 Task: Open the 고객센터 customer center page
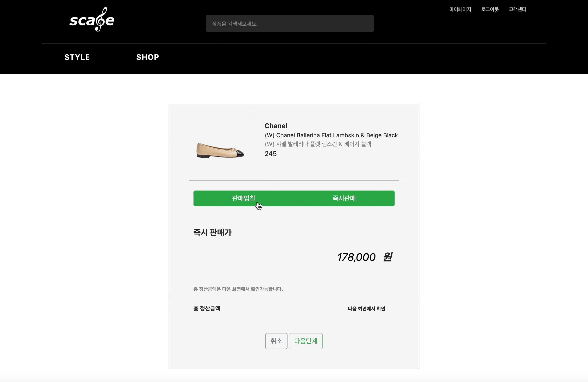518,9
